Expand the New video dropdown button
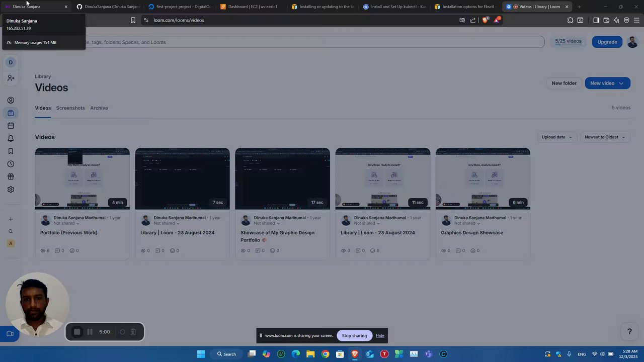 tap(607, 83)
